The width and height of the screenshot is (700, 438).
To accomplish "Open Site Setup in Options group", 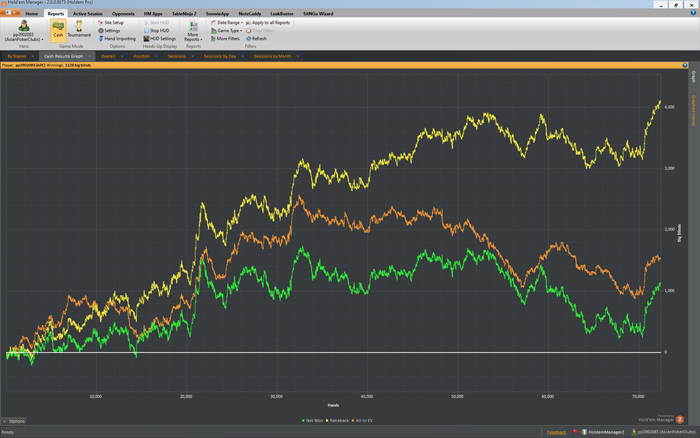I will (x=111, y=23).
